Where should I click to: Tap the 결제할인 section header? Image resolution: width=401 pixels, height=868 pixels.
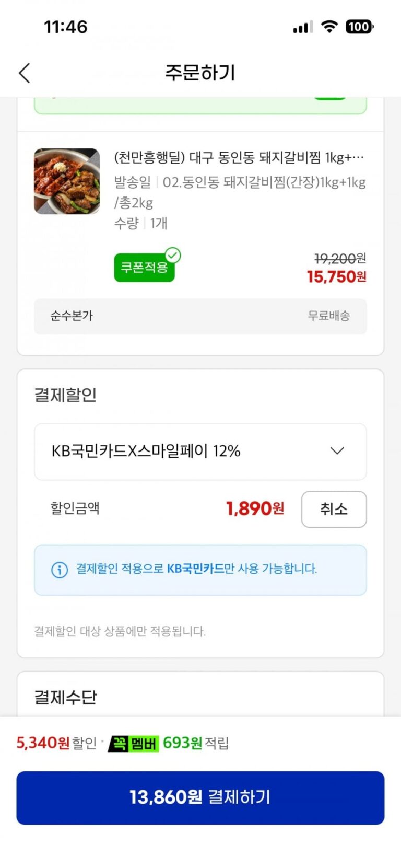[x=66, y=395]
